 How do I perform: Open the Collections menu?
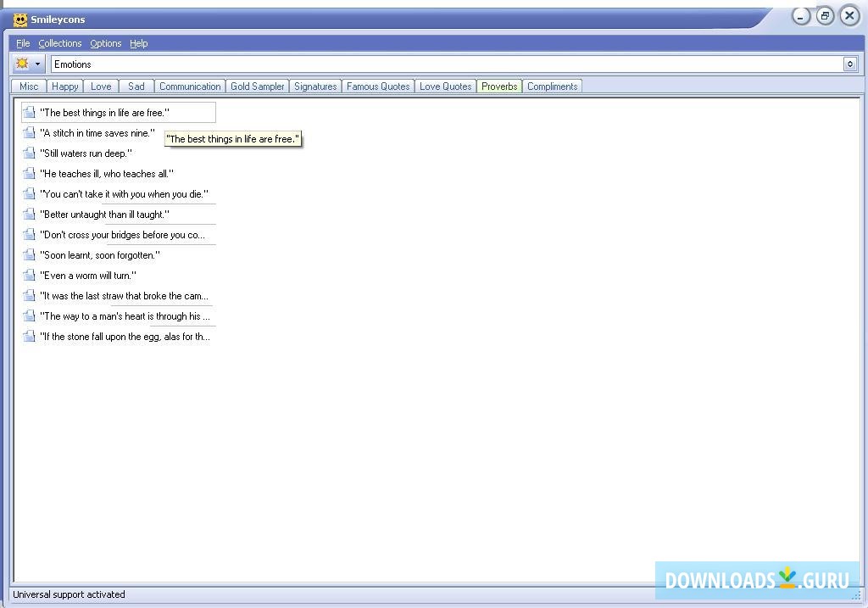[60, 43]
